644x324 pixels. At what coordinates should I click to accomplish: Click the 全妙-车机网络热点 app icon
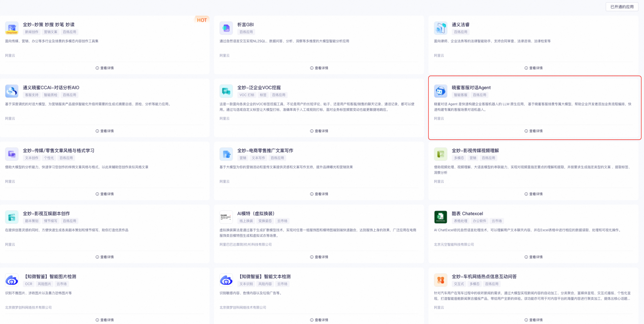(440, 280)
